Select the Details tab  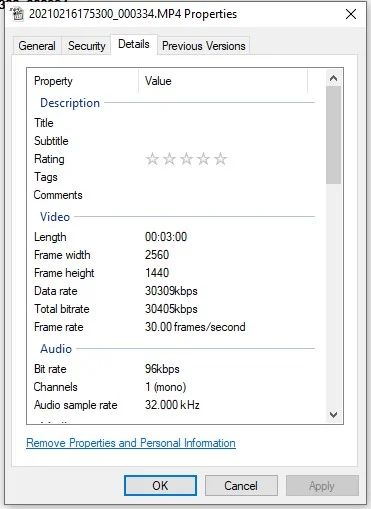[x=134, y=44]
